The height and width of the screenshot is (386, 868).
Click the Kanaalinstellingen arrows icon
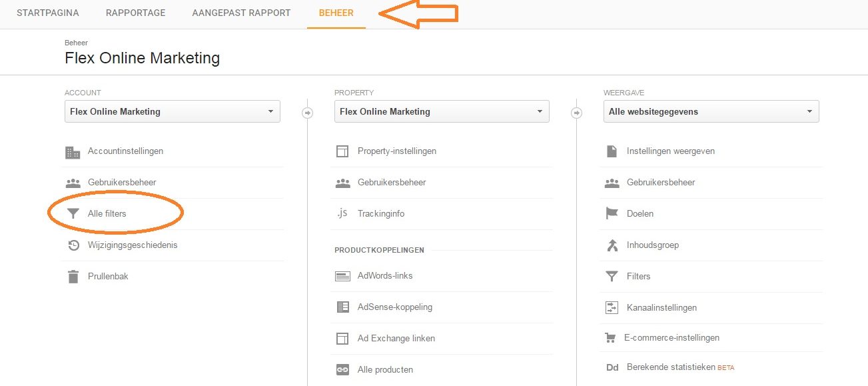tap(612, 307)
